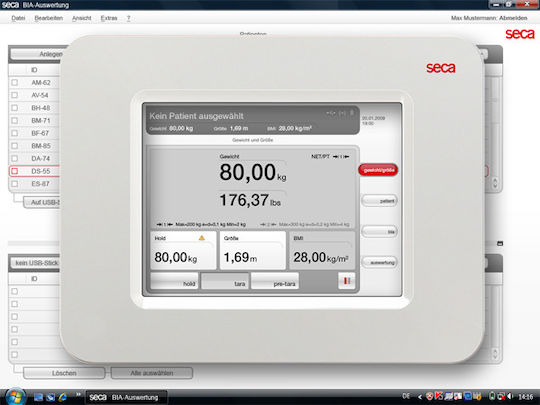
Task: Switch to the auswertung tab on the scale
Action: pos(379,262)
